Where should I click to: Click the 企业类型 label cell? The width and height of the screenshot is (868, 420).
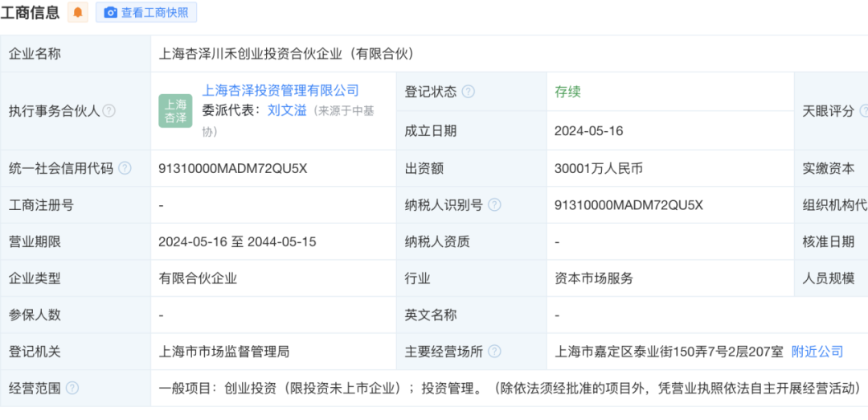(x=76, y=278)
